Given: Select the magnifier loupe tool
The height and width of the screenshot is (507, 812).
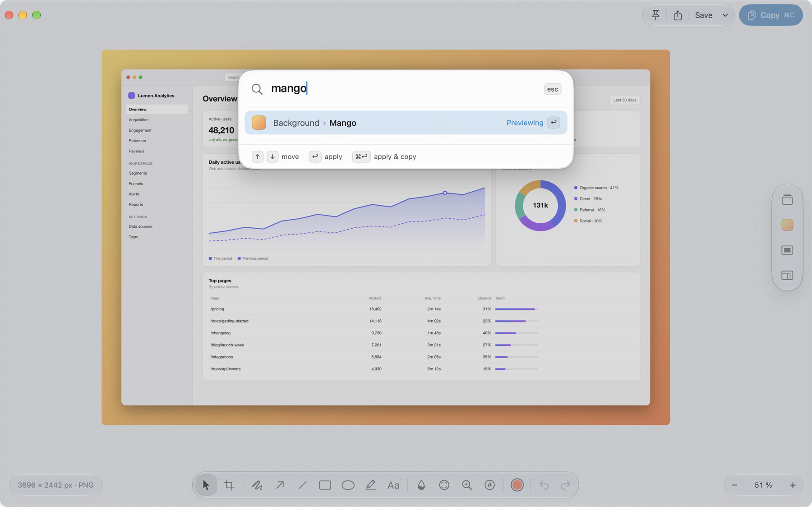Looking at the screenshot, I should [467, 485].
